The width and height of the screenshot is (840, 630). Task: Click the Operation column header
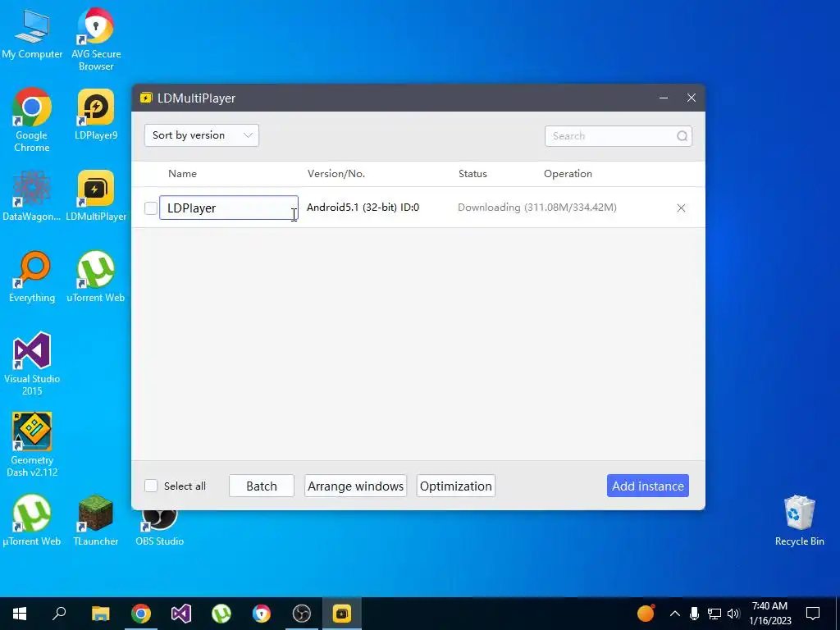568,174
